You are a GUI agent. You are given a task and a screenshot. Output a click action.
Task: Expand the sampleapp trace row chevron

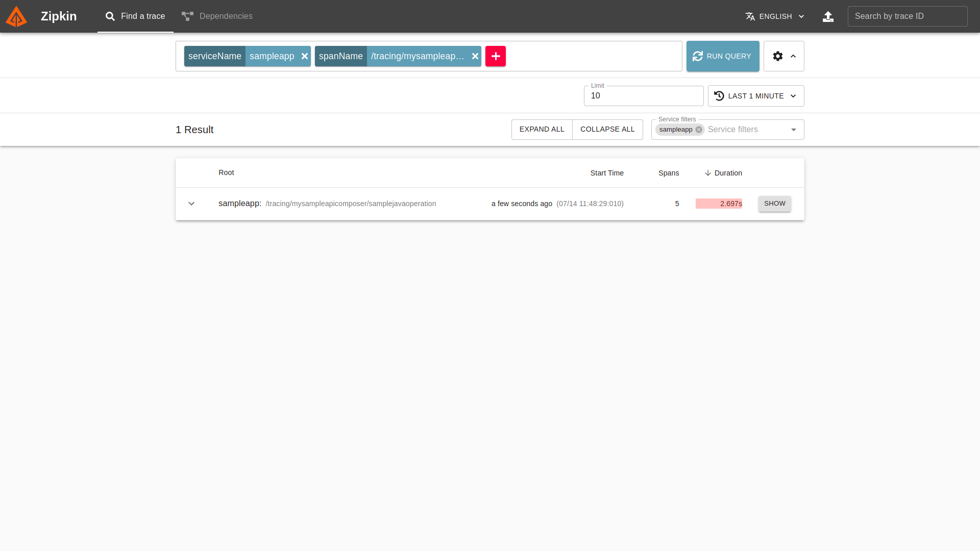[191, 204]
